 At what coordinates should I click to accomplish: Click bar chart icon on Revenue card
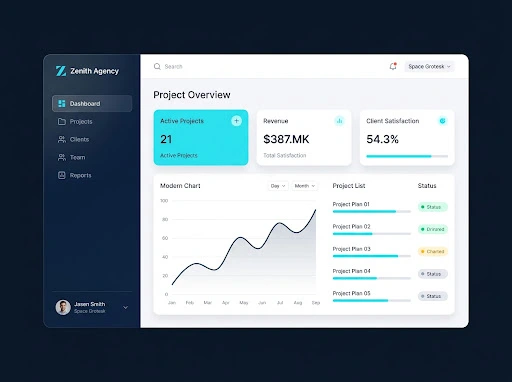tap(339, 121)
